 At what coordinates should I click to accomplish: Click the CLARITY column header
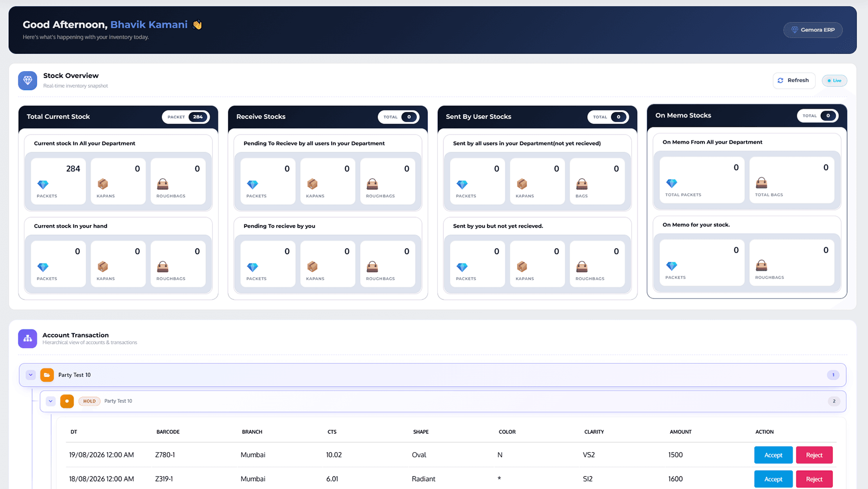click(x=594, y=432)
